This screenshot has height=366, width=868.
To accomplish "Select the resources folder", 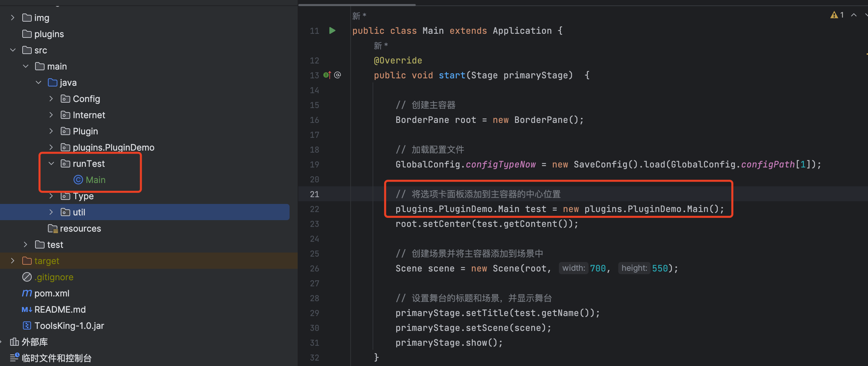I will tap(80, 228).
